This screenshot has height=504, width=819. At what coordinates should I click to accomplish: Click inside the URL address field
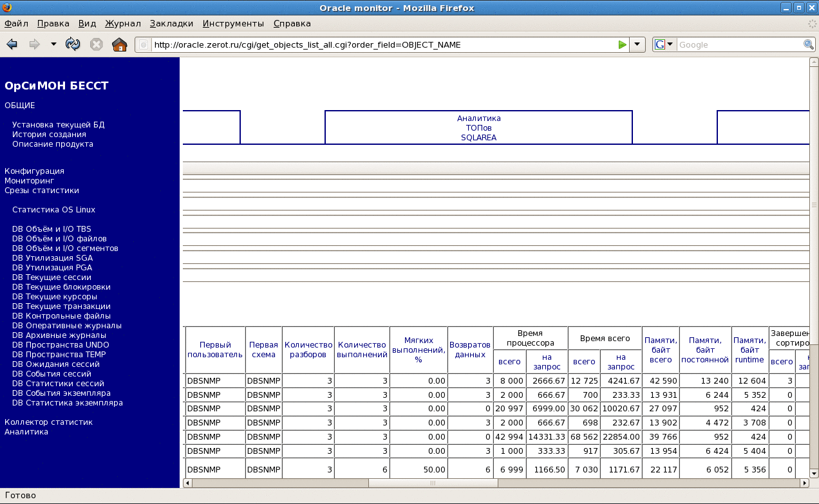pyautogui.click(x=380, y=44)
